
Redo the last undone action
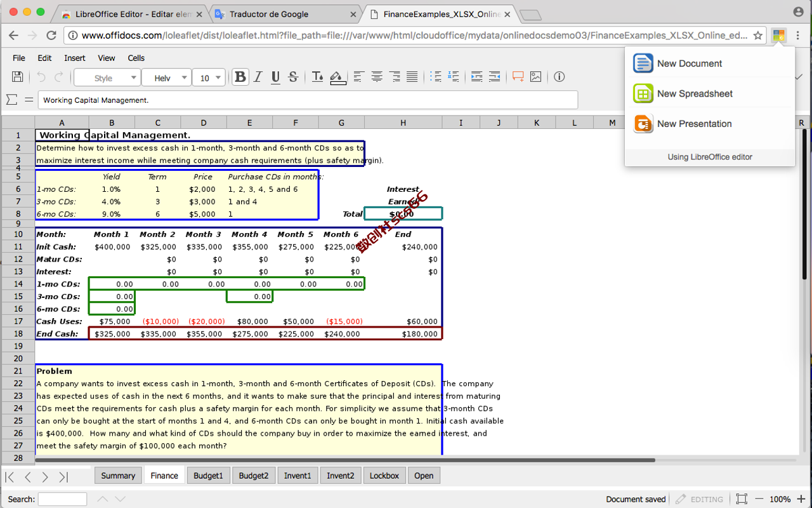pos(59,77)
